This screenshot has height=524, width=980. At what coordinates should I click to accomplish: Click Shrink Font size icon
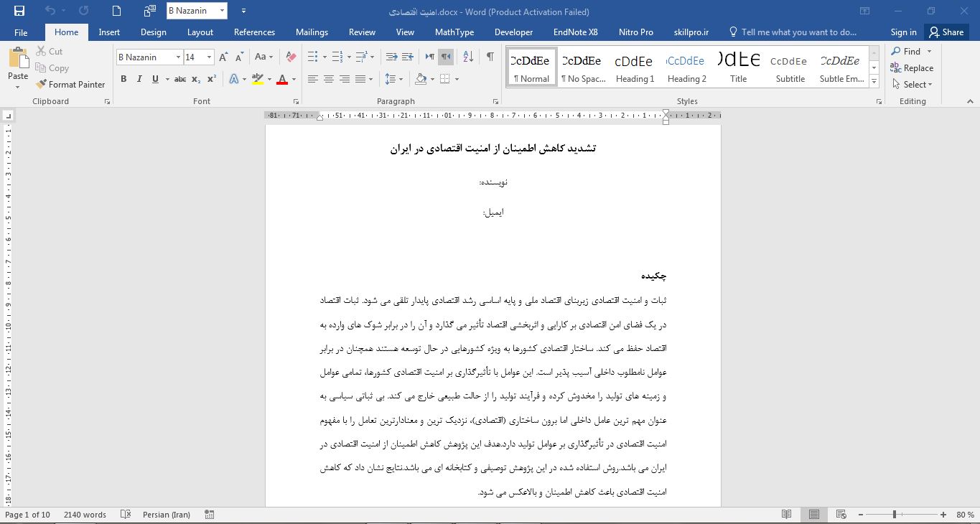click(x=238, y=57)
